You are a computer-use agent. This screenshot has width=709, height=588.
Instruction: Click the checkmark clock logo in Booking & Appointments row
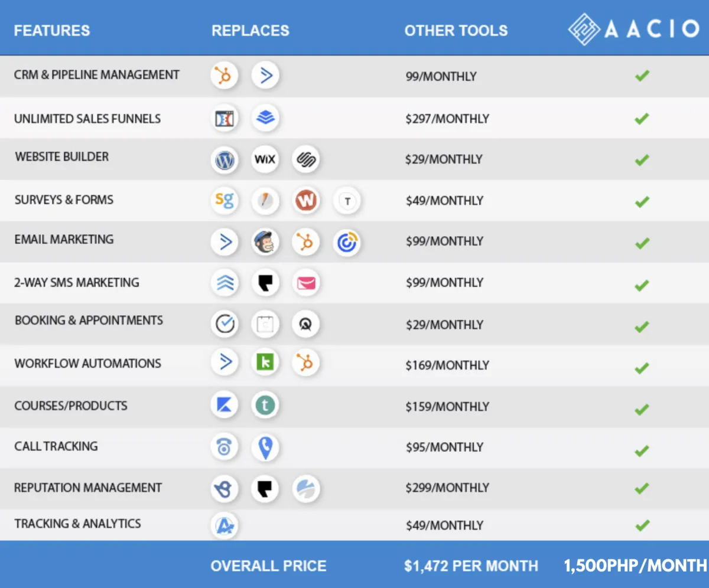pyautogui.click(x=225, y=324)
